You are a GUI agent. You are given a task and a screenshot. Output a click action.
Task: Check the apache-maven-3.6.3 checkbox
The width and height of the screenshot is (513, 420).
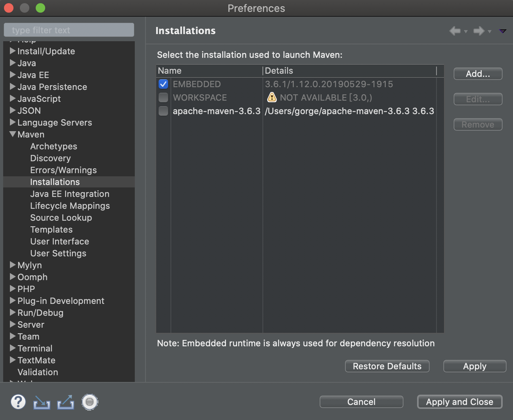[x=163, y=111]
